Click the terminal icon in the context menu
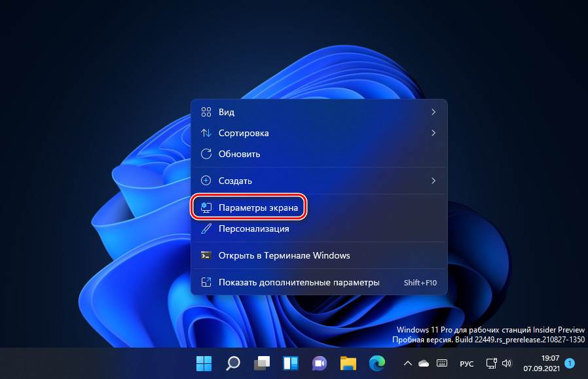Screen dimensions: 588x379 click(x=206, y=255)
